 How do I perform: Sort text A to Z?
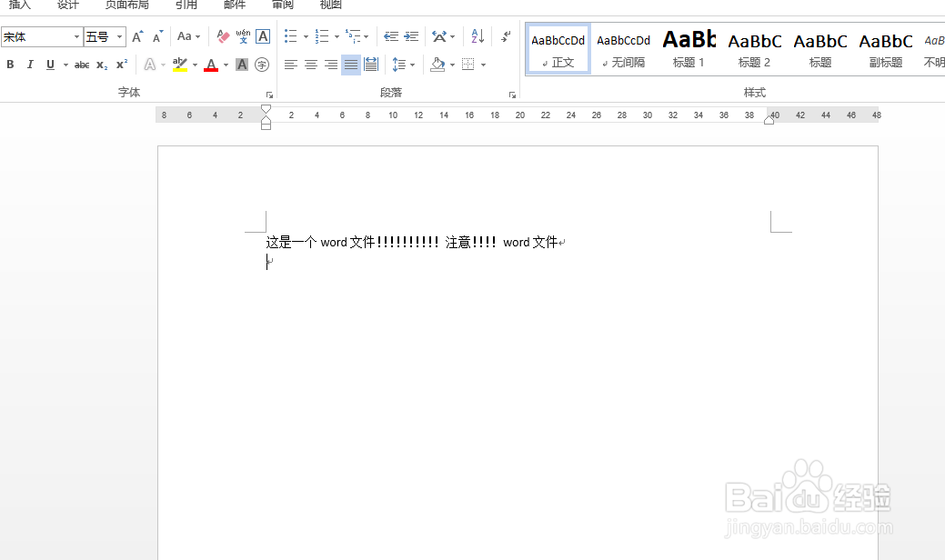(x=478, y=36)
